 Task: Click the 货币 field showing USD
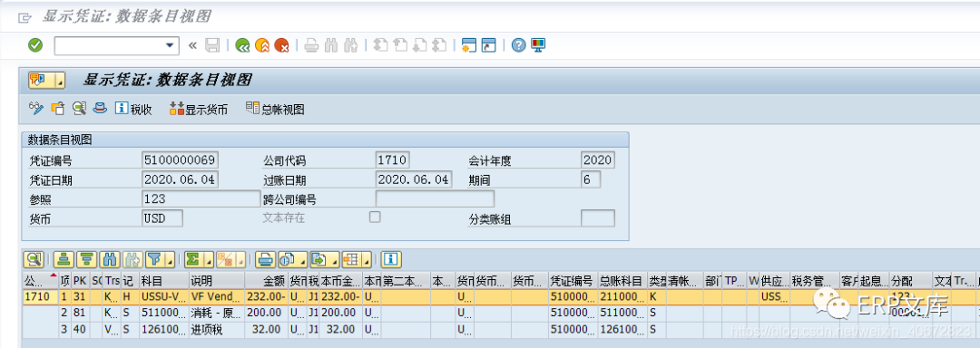pos(162,218)
